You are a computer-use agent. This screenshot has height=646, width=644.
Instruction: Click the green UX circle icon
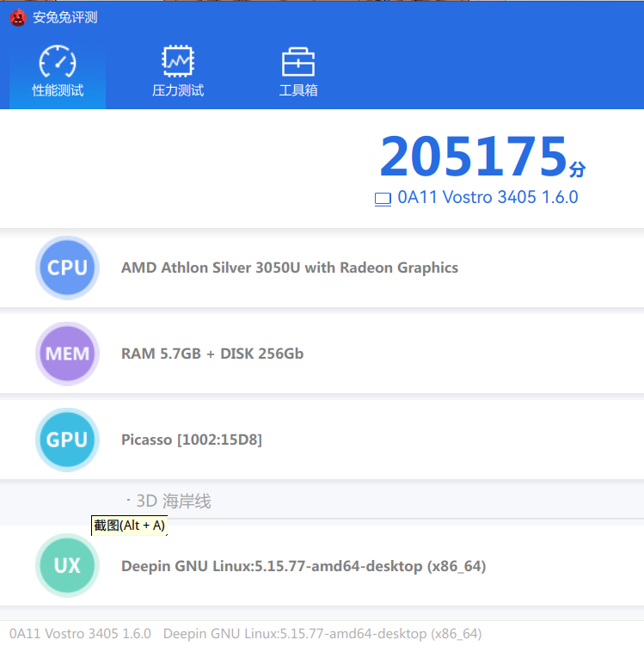[x=67, y=566]
